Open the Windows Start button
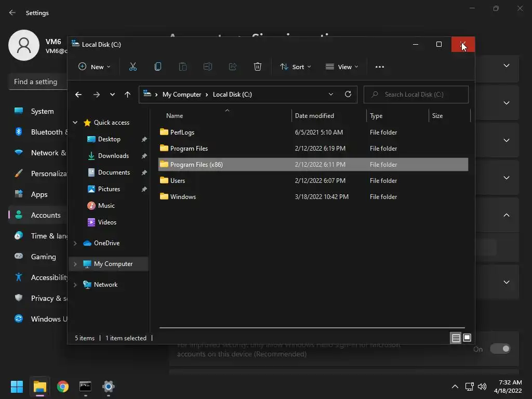 (17, 387)
